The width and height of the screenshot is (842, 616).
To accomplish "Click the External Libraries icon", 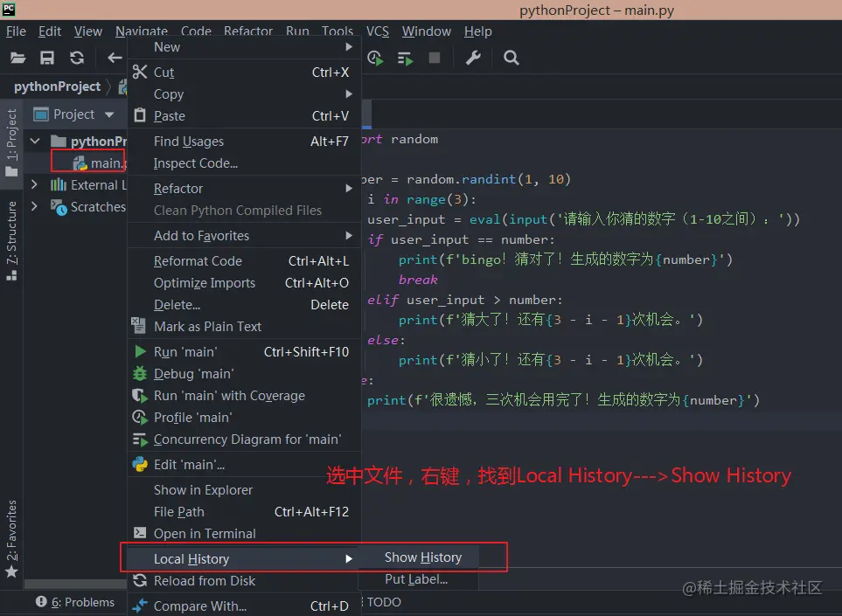I will [58, 185].
